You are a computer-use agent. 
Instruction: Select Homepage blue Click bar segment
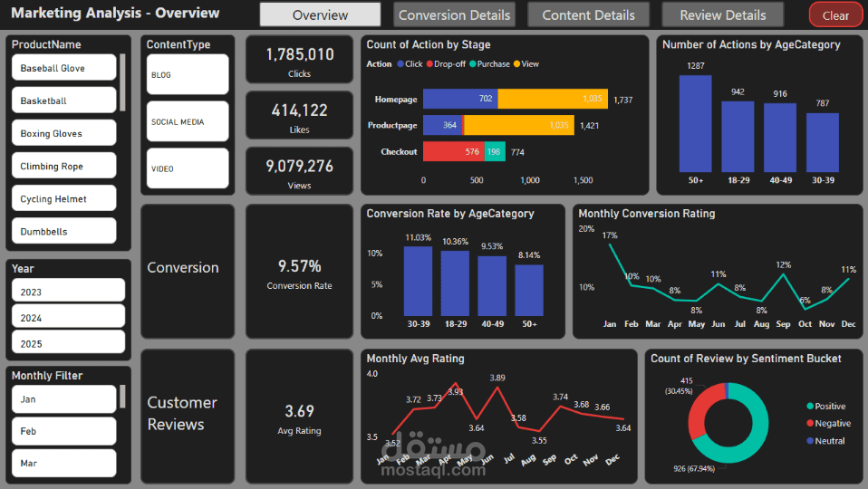460,99
